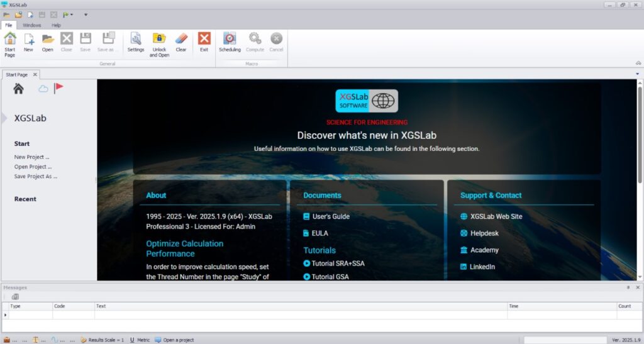Open the green flag dropdown arrow
The height and width of the screenshot is (344, 644).
coord(72,14)
